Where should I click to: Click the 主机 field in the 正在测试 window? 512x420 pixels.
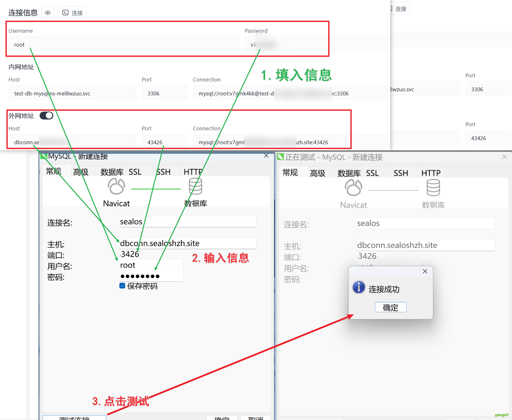pos(425,245)
